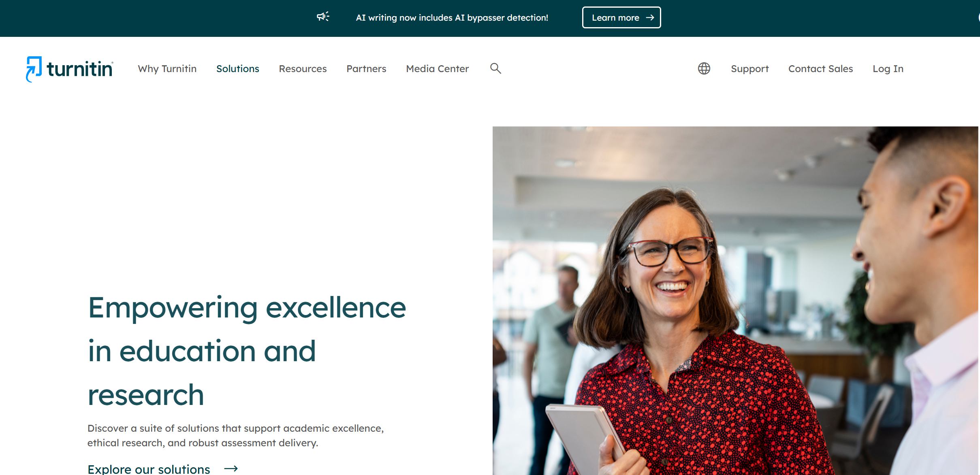Viewport: 980px width, 475px height.
Task: Go home via the Turnitin logo
Action: point(69,69)
